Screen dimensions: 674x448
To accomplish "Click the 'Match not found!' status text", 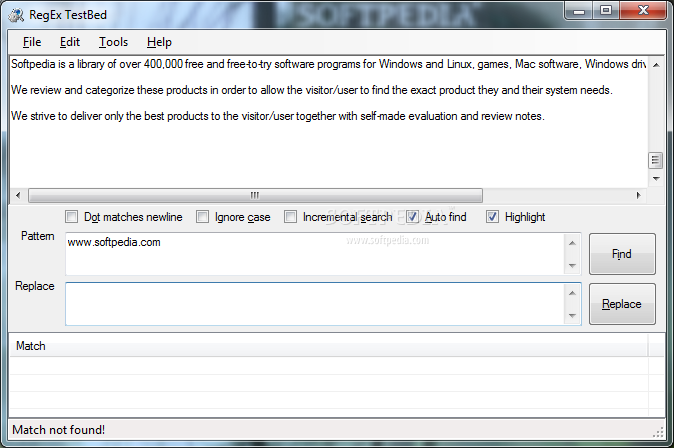I will [x=58, y=430].
